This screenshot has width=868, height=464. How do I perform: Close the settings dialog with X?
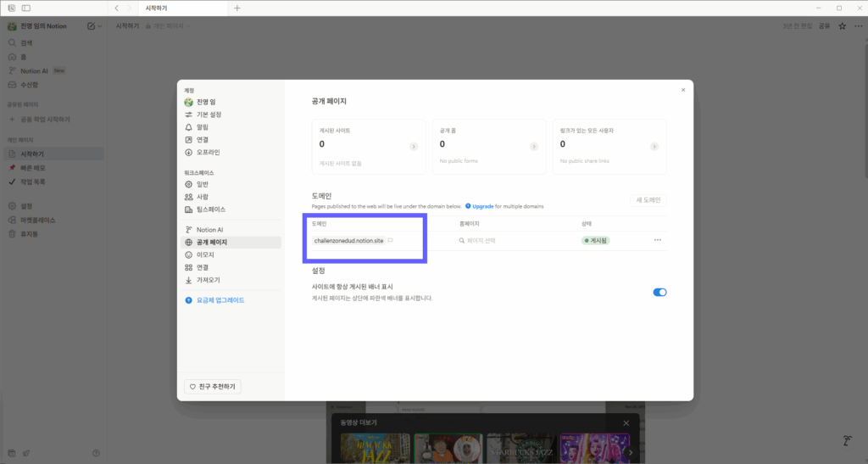tap(683, 90)
